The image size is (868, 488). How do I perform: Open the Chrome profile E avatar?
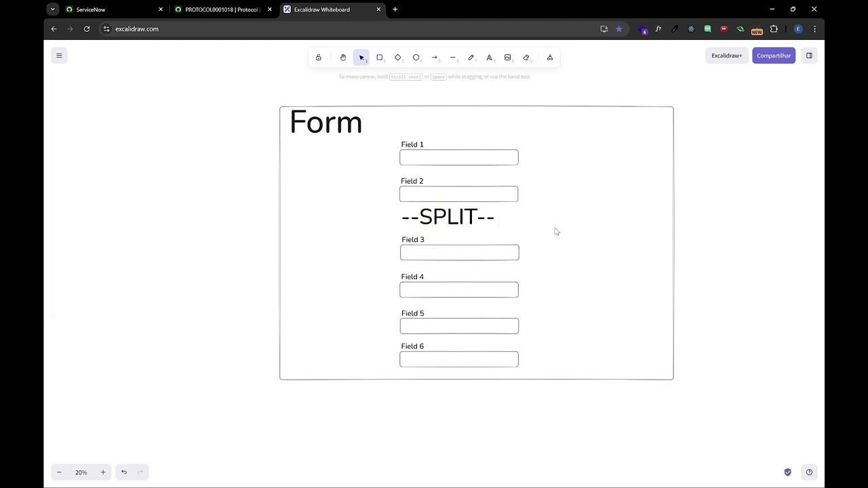[798, 29]
